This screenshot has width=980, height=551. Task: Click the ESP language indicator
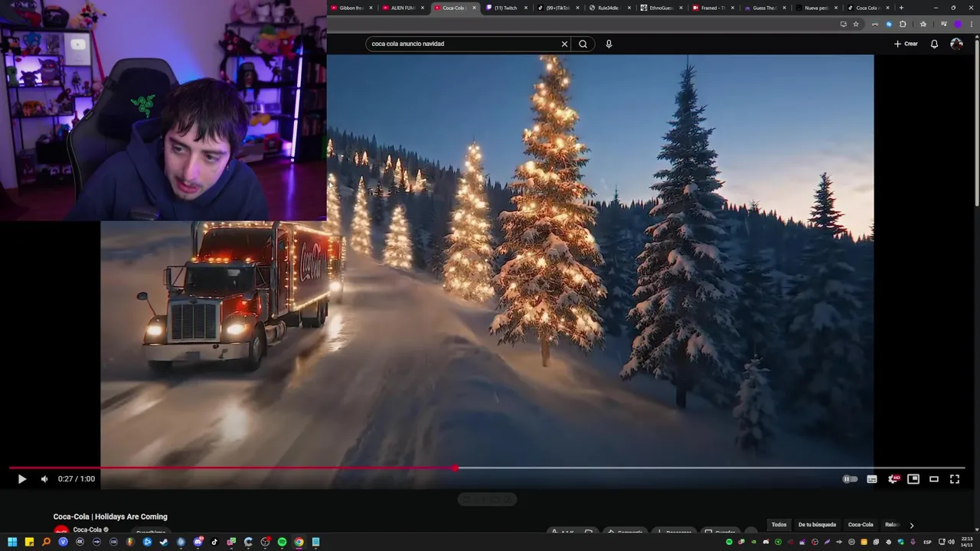927,542
